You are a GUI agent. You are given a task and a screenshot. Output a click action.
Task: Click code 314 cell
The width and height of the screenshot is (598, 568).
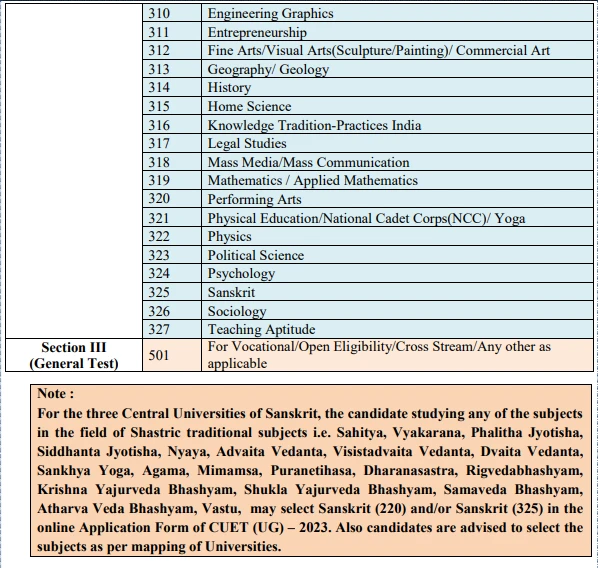point(172,87)
